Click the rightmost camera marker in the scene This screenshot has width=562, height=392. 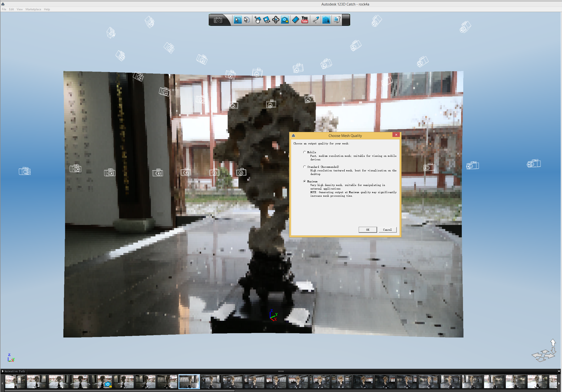pyautogui.click(x=534, y=163)
